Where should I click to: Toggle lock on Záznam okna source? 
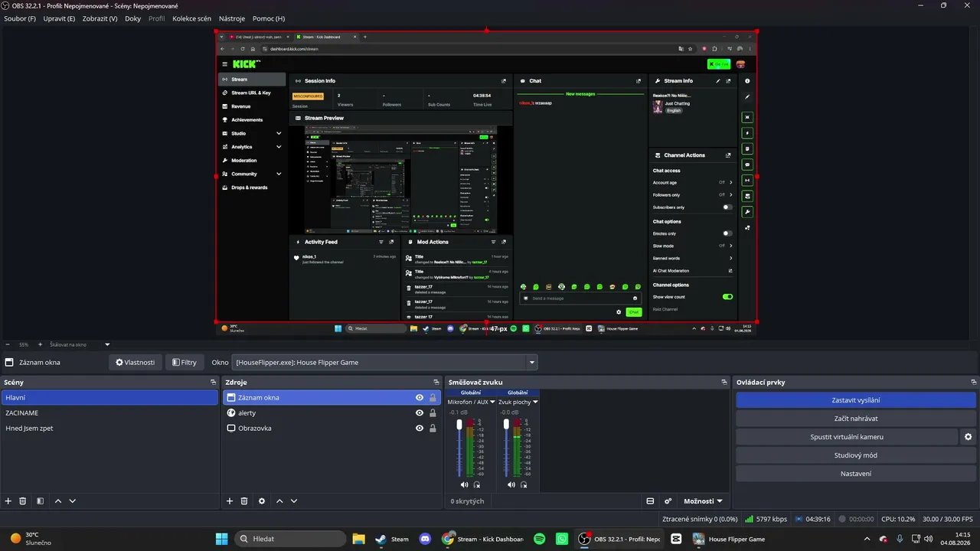coord(433,398)
